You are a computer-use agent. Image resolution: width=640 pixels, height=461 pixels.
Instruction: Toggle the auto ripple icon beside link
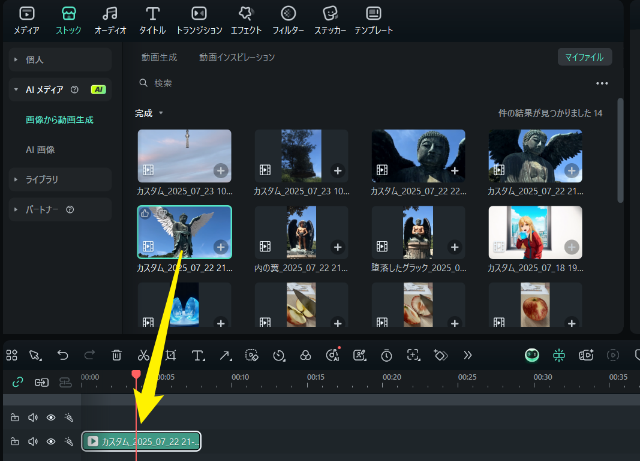click(x=41, y=382)
